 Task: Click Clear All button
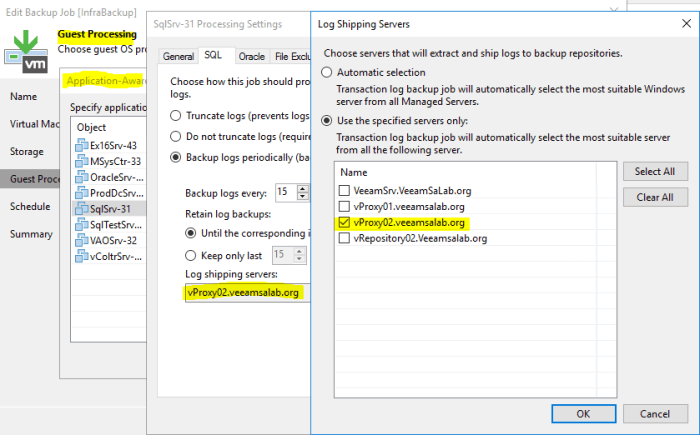[655, 197]
